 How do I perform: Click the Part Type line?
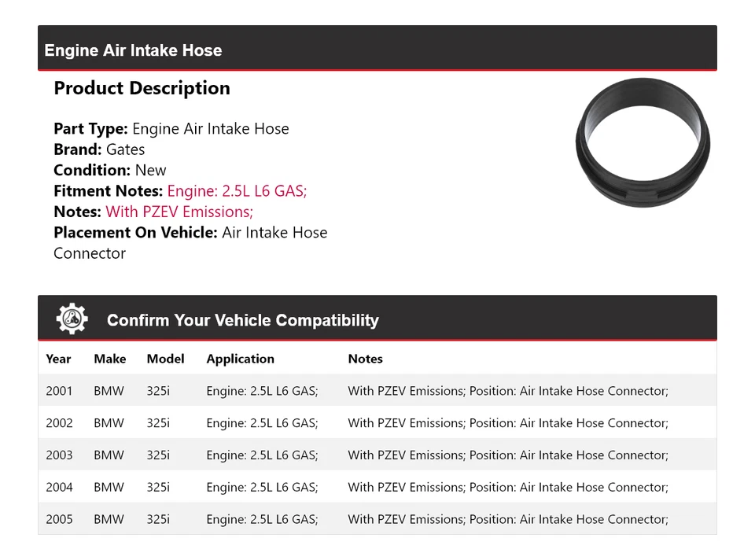(x=171, y=129)
